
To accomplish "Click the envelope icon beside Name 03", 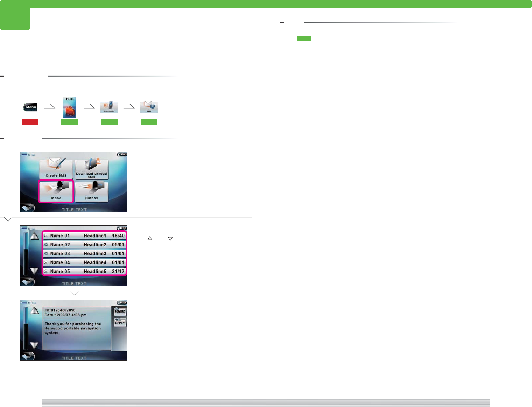I will [x=46, y=253].
